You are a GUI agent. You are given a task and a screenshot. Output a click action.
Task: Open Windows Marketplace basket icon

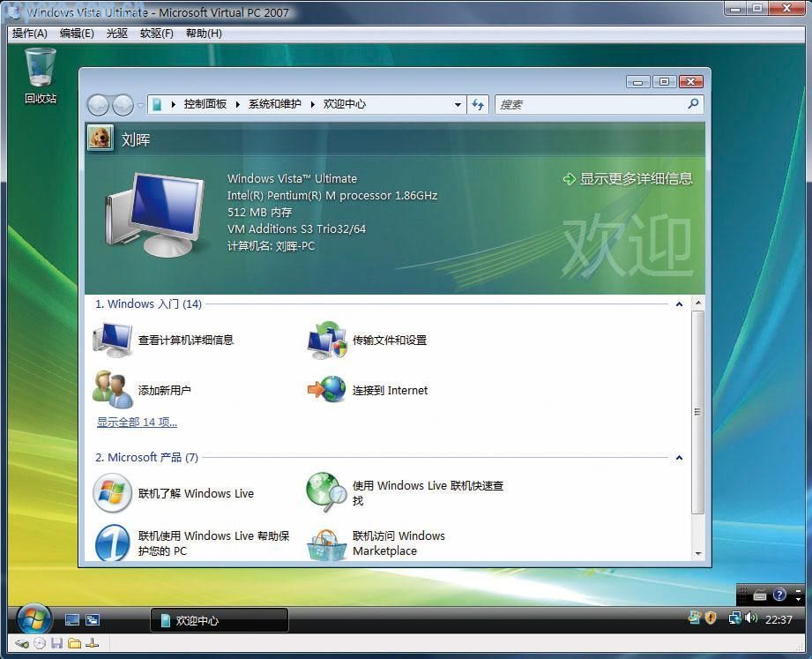[326, 544]
